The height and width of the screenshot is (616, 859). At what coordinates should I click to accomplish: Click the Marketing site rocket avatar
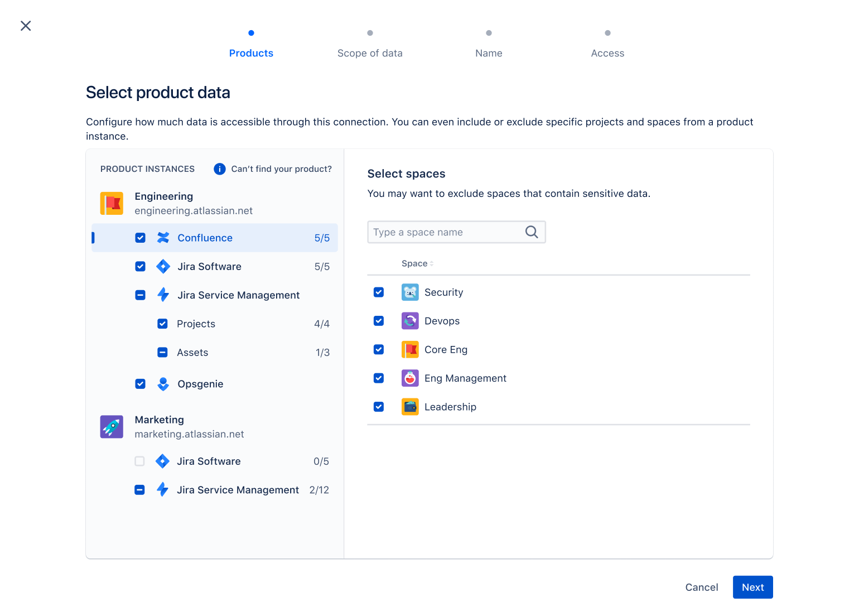(x=112, y=426)
